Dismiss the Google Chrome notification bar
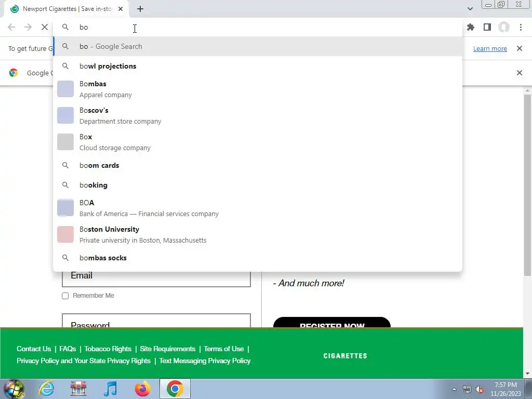Screen dimensions: 532x399 tap(519, 73)
